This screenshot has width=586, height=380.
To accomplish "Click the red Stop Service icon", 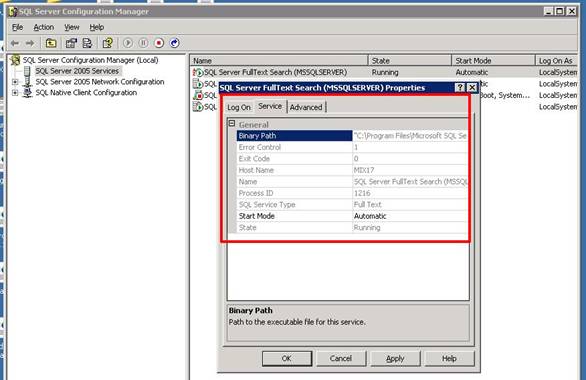I will [x=159, y=43].
